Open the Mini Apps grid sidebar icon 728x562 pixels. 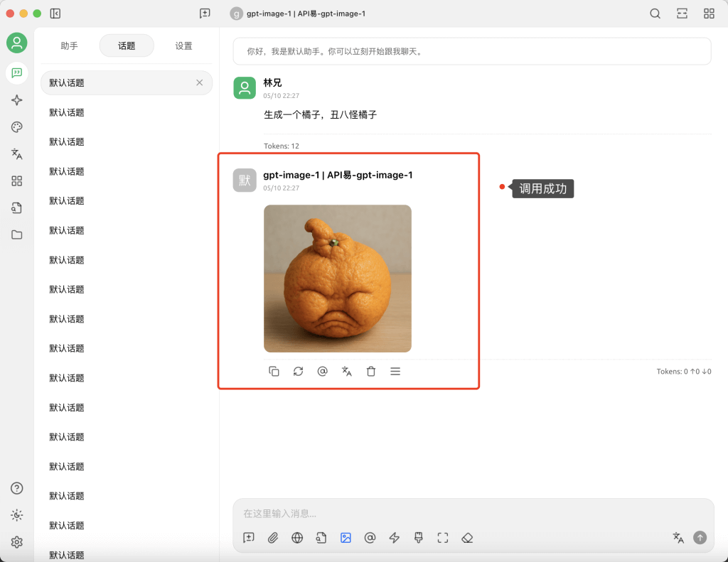click(x=16, y=180)
